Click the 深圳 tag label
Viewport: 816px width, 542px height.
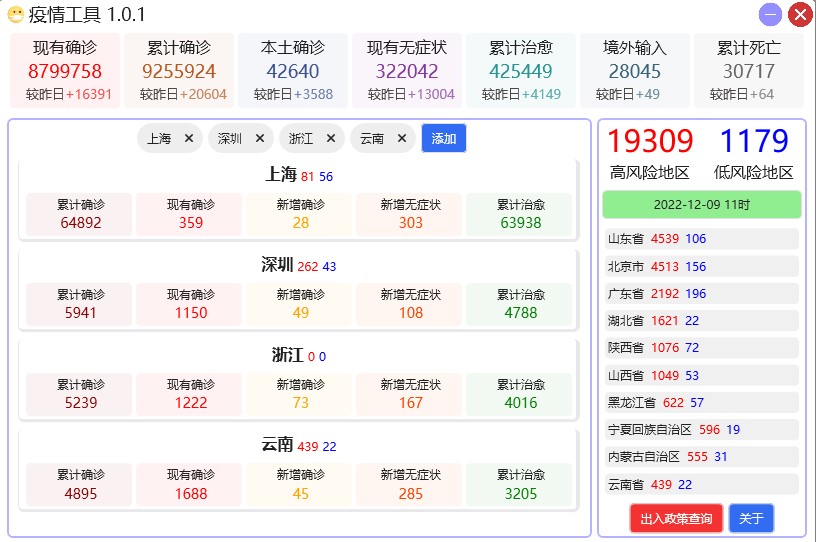tap(230, 138)
